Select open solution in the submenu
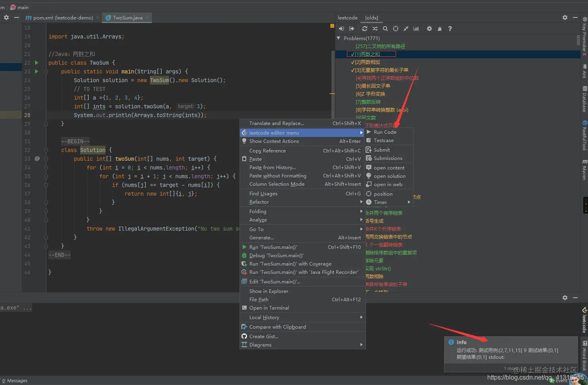 (x=389, y=176)
